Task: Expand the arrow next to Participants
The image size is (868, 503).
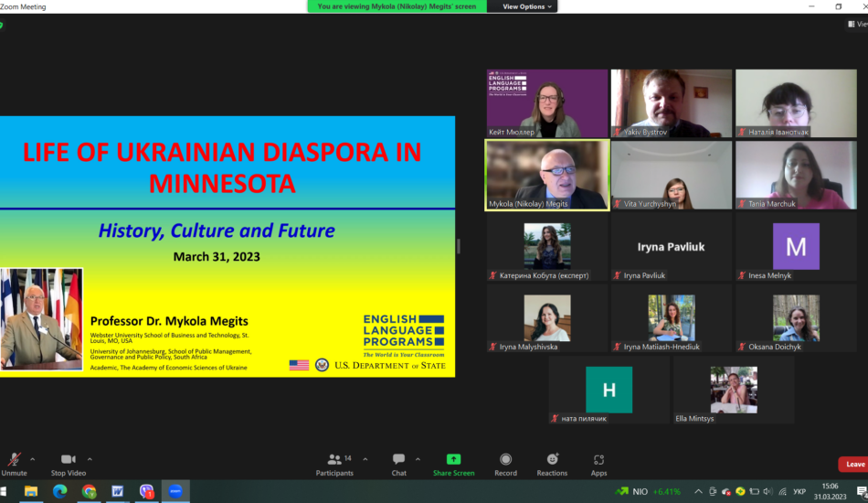Action: pos(365,459)
